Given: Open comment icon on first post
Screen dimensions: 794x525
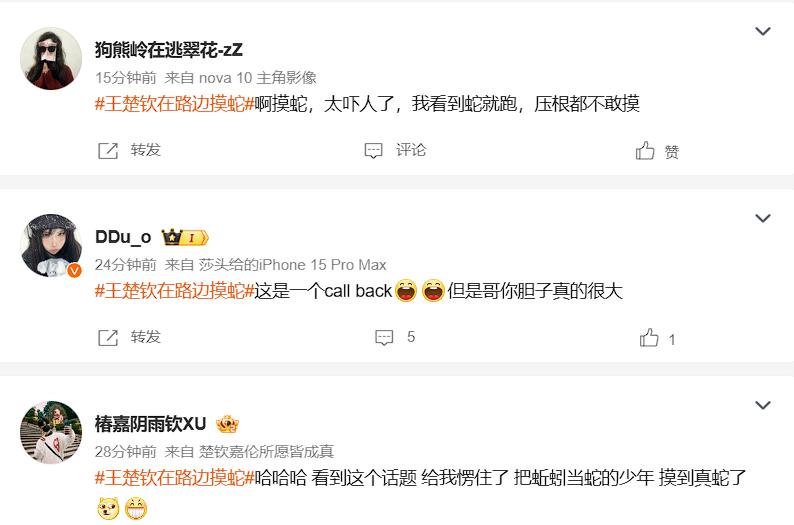Looking at the screenshot, I should coord(373,150).
